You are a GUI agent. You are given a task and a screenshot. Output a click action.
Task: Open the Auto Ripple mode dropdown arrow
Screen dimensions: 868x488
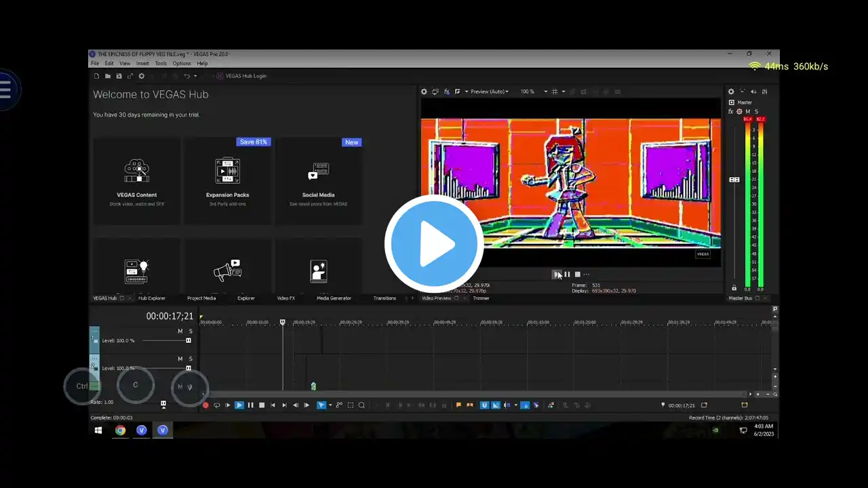515,405
